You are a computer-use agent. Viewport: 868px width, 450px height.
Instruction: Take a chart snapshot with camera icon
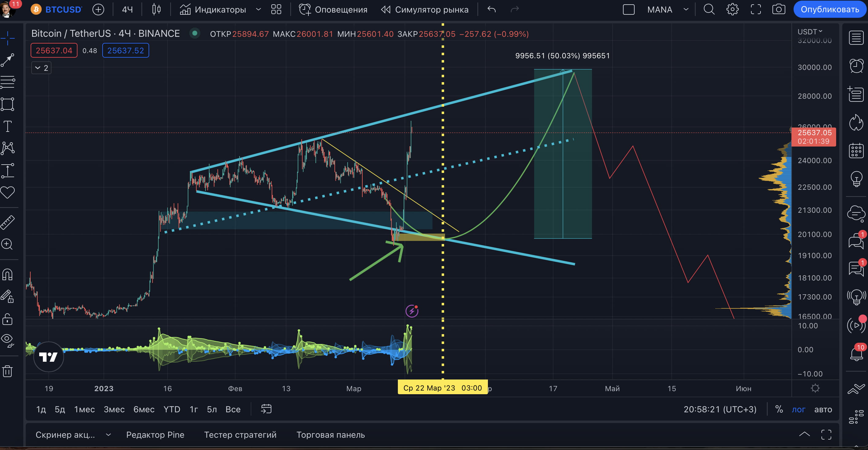778,10
